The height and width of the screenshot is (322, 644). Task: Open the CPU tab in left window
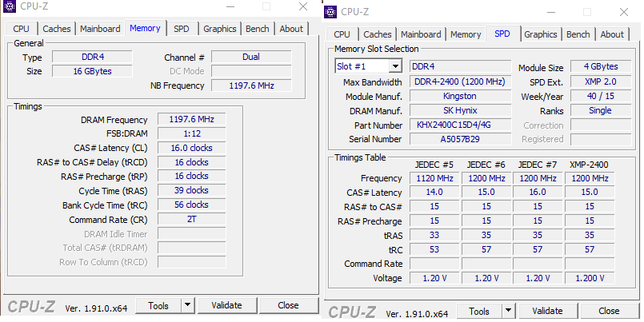pos(22,29)
